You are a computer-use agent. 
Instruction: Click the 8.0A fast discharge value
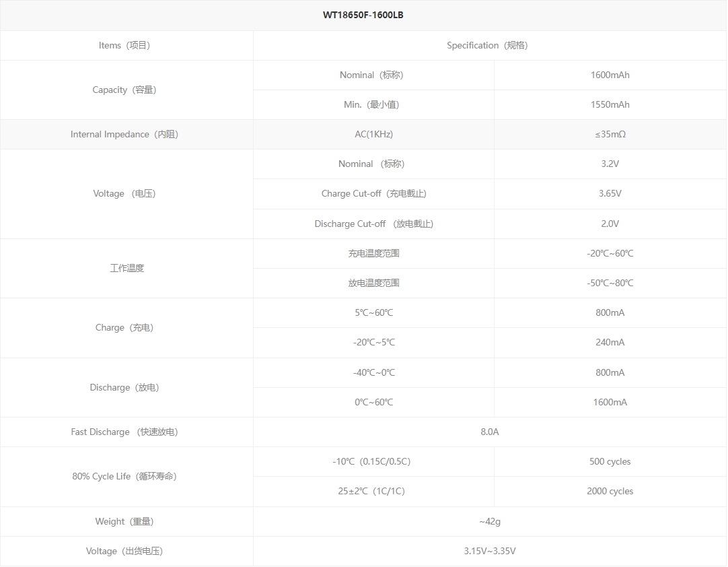[490, 432]
